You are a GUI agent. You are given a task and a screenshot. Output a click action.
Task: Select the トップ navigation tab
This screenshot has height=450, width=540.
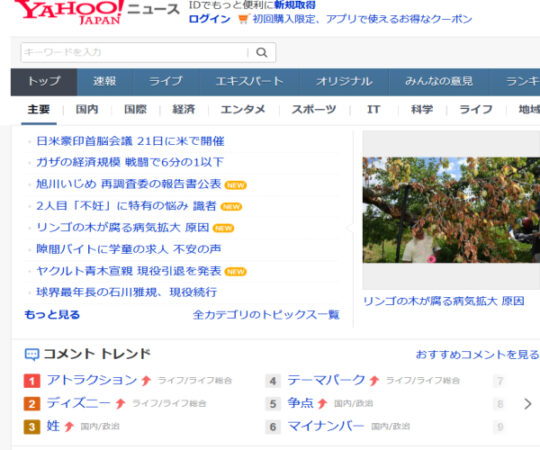(x=44, y=82)
